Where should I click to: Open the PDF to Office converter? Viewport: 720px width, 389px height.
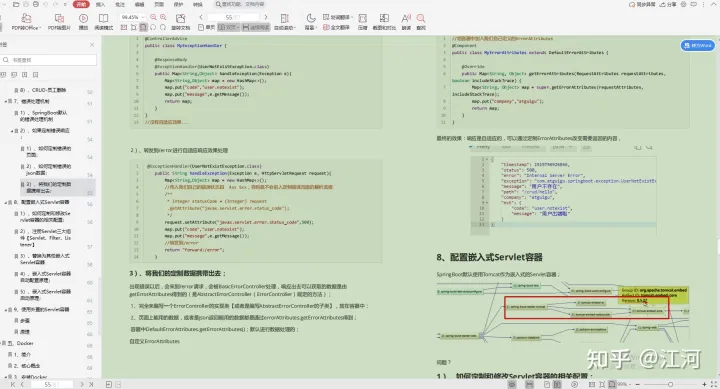(x=26, y=22)
